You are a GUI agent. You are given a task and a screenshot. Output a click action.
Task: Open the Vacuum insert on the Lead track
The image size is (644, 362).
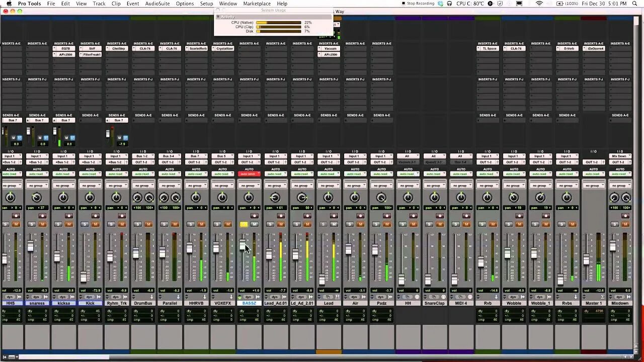[x=330, y=49]
